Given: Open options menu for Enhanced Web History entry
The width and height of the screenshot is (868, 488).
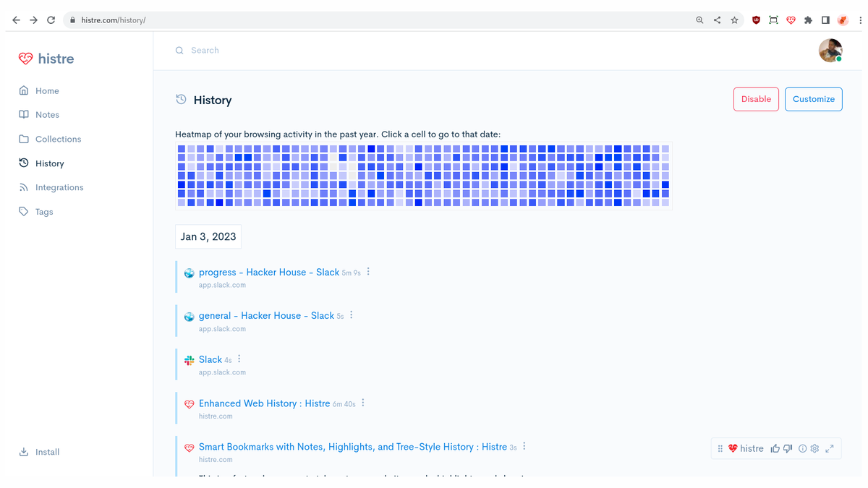Looking at the screenshot, I should click(363, 403).
